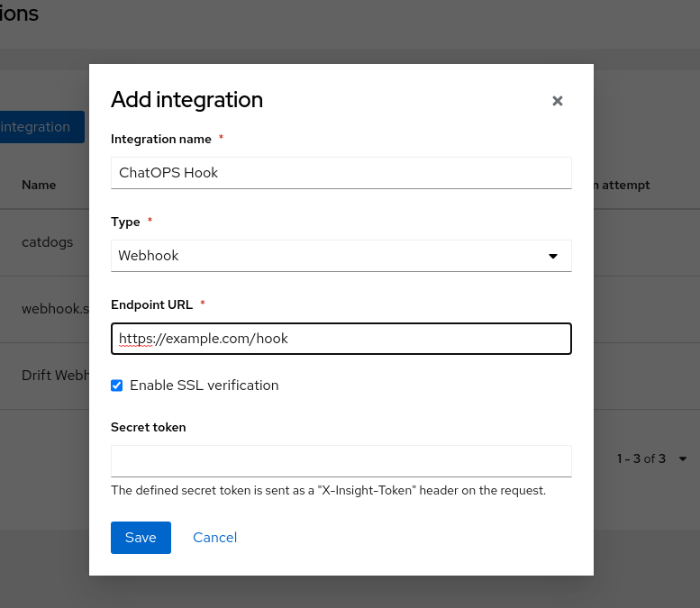Image resolution: width=700 pixels, height=608 pixels.
Task: Select the catdogs integration row
Action: pos(48,242)
